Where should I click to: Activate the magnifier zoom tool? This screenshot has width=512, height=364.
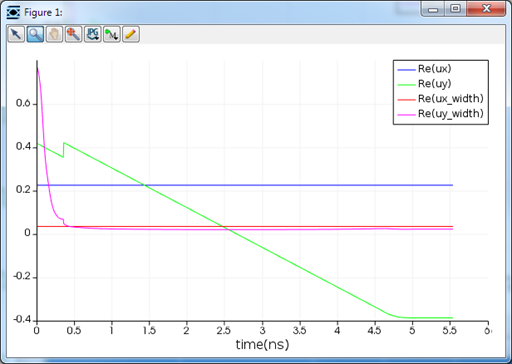35,34
